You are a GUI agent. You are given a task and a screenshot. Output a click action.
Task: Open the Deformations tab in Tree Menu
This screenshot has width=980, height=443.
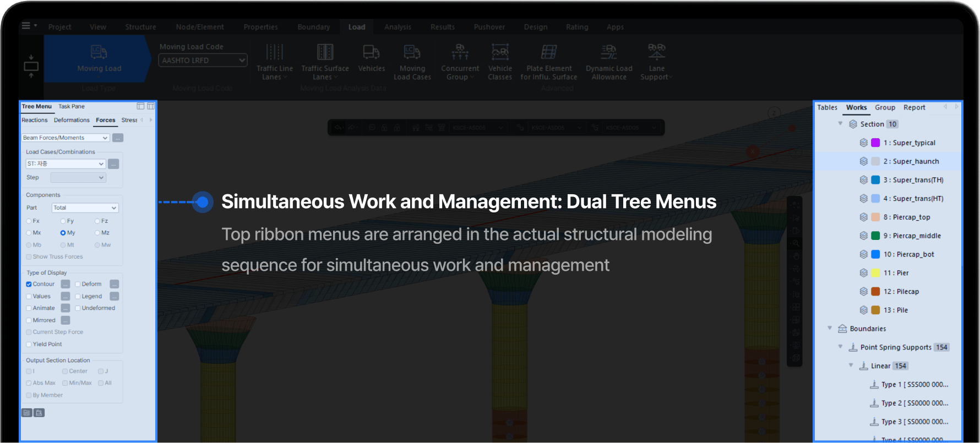point(72,120)
